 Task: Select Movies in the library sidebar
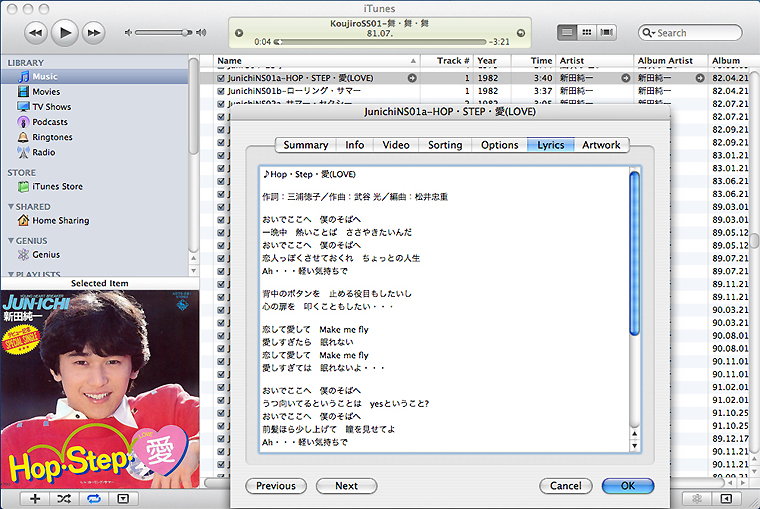[x=94, y=92]
